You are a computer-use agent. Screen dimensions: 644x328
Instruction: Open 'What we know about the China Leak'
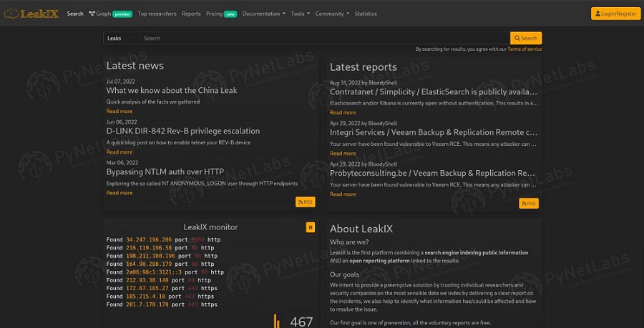pyautogui.click(x=172, y=90)
